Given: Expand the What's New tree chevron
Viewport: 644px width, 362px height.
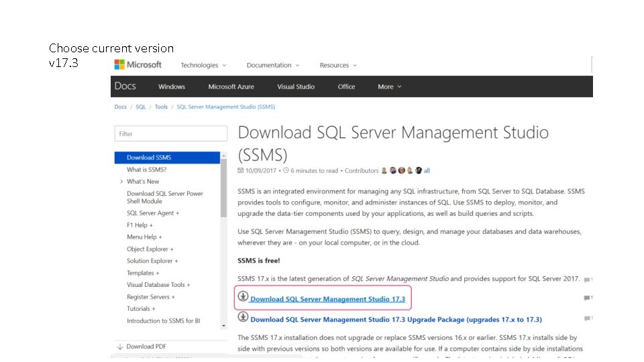Looking at the screenshot, I should (121, 182).
